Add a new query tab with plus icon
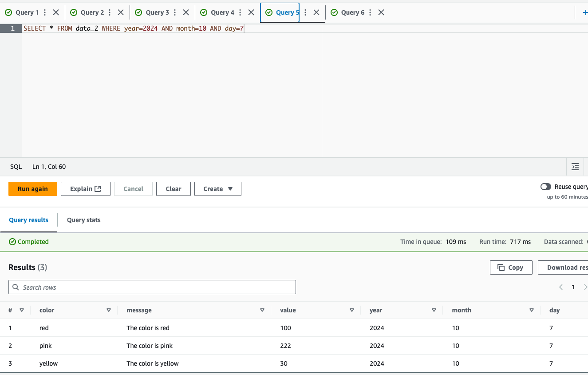This screenshot has width=588, height=375. click(584, 12)
